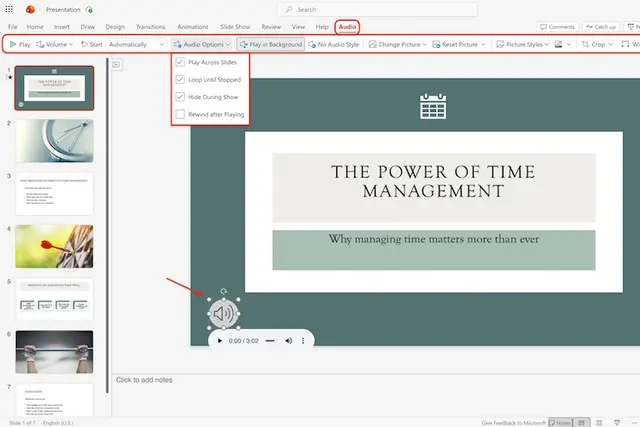Uncheck Loop until Stopped
Screen dimensions: 640x427
[180, 79]
